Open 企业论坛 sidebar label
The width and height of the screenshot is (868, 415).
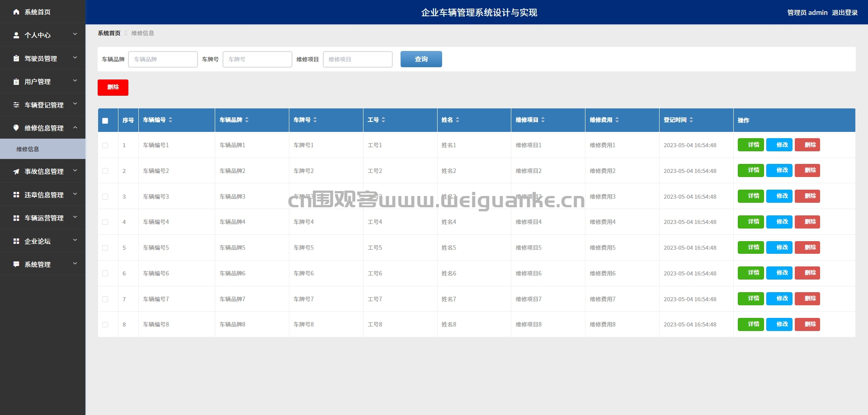pyautogui.click(x=38, y=242)
